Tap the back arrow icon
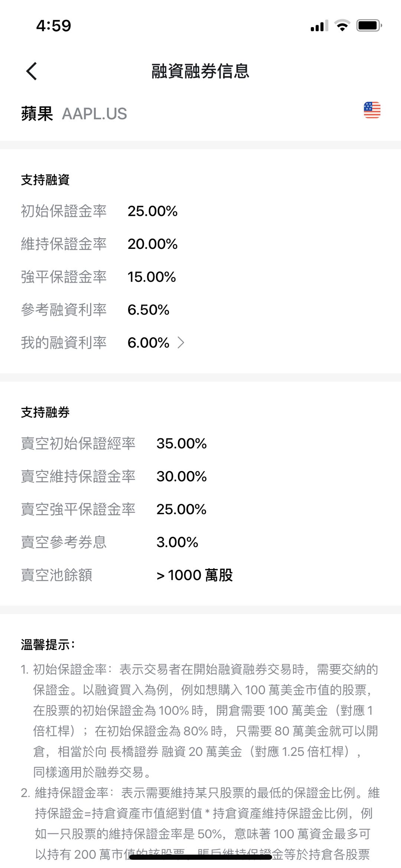The image size is (401, 868). click(x=32, y=71)
